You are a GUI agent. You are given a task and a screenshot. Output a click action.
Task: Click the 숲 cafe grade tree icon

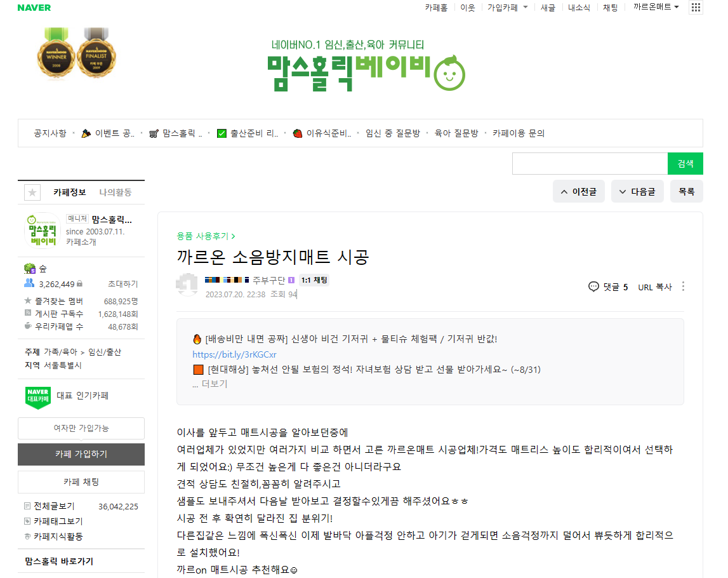30,269
